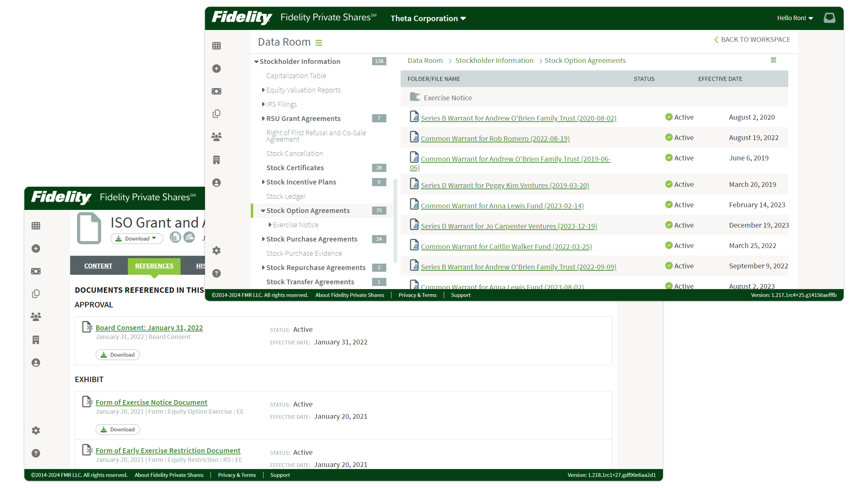Click the file icon beside Common Warrant for Rob Romero
This screenshot has width=868, height=488.
414,137
